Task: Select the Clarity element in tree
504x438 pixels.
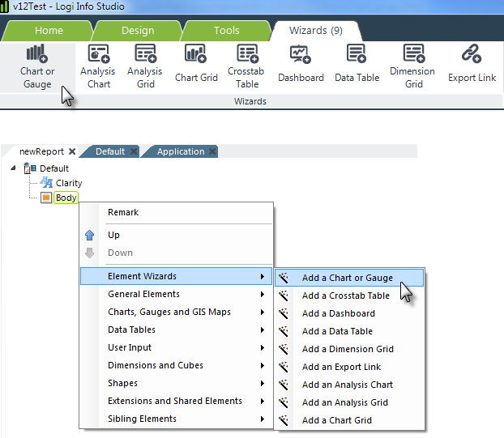Action: tap(68, 183)
